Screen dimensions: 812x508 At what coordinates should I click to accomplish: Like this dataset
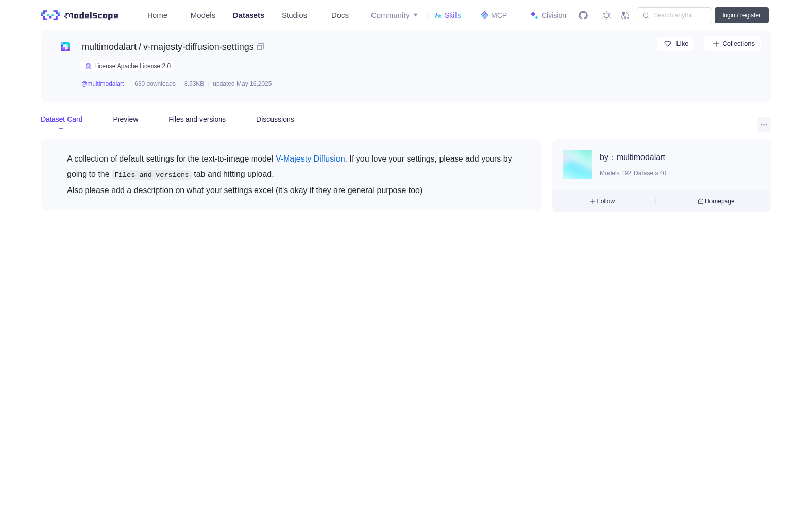pyautogui.click(x=675, y=44)
